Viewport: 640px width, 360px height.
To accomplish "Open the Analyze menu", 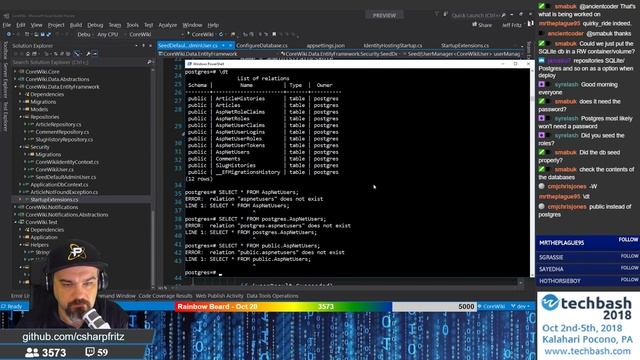I will click(167, 25).
